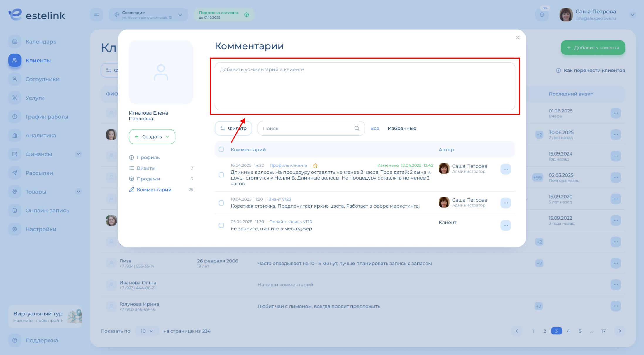Click the Фильтр button in comments
Image resolution: width=644 pixels, height=355 pixels.
coord(233,128)
